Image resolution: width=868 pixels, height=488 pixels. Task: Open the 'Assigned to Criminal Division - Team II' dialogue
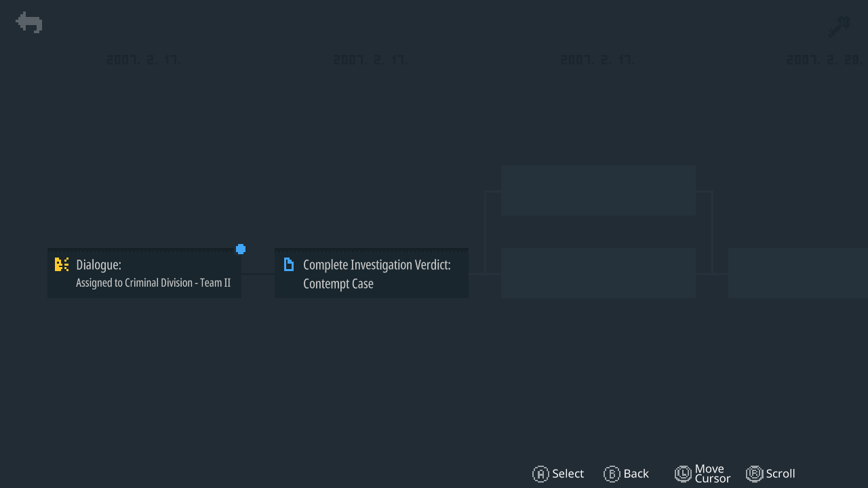point(144,273)
